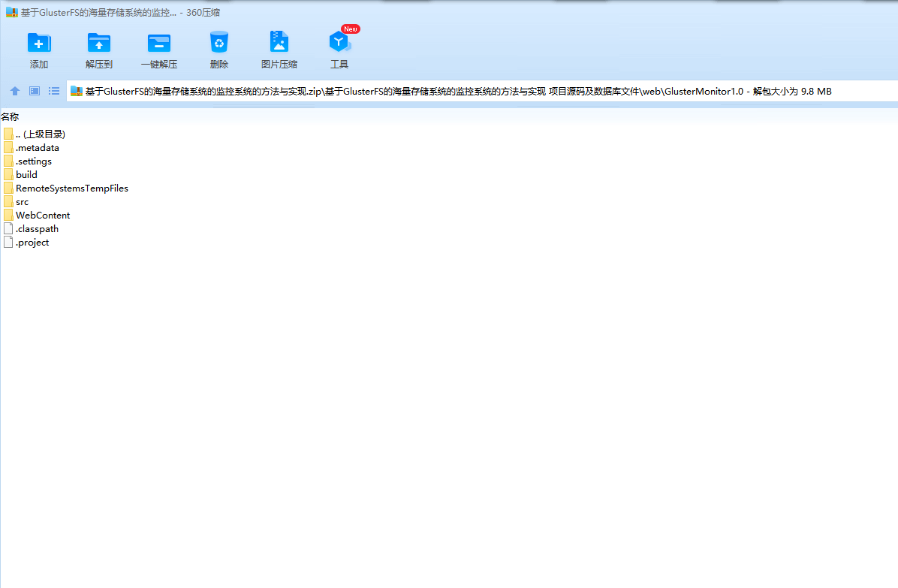
Task: Click the file icon next to .project
Action: (8, 243)
